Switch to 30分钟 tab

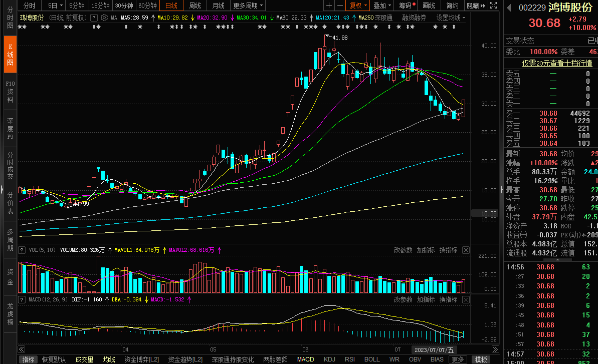point(124,6)
